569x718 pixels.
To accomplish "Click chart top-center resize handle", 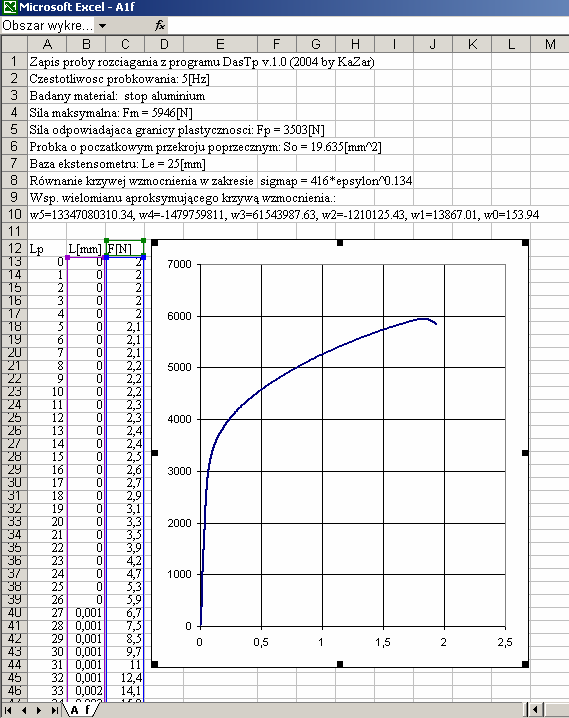I will click(340, 243).
